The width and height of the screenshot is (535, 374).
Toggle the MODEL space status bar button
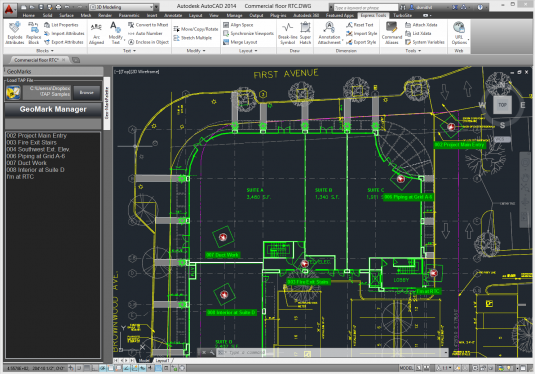[406, 368]
